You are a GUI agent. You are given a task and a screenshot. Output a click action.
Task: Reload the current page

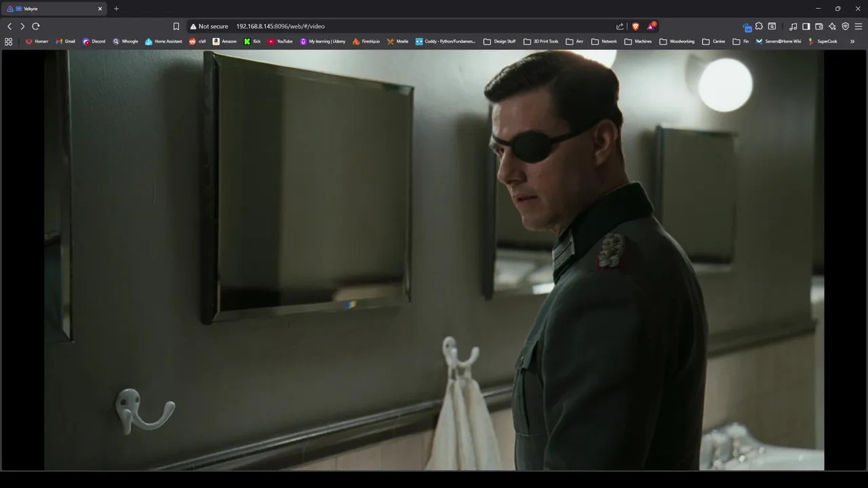tap(36, 26)
